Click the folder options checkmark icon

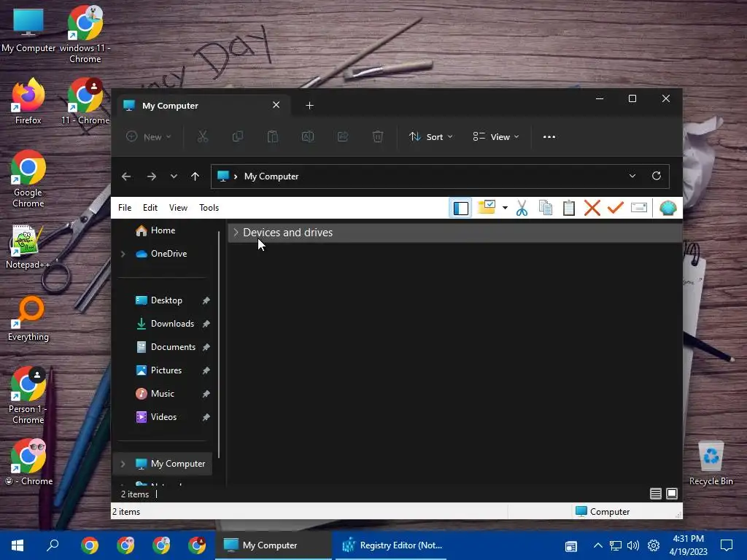(x=487, y=208)
